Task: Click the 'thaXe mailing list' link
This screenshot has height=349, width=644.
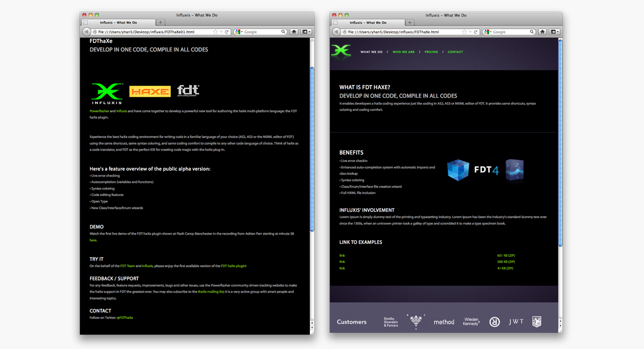Action: (211, 292)
